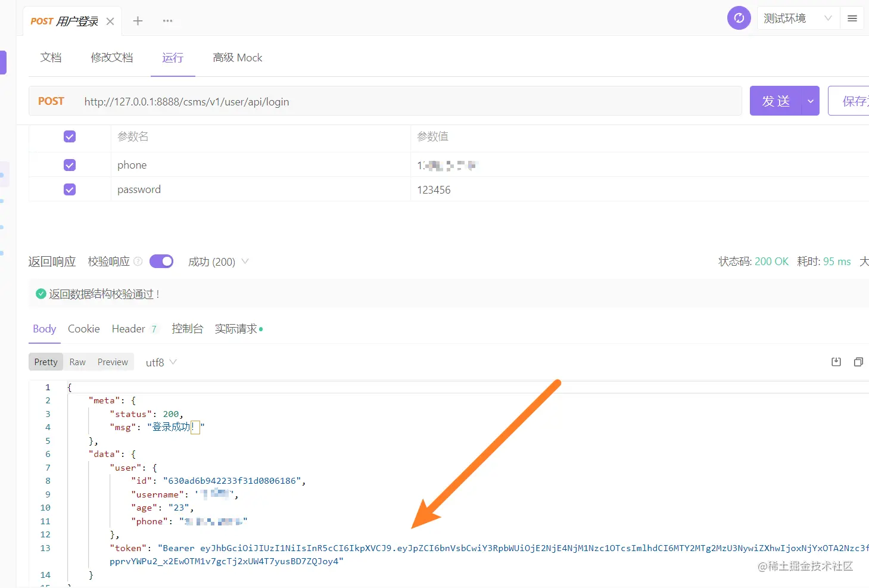Open the utf8 encoding dropdown
Viewport: 869px width, 588px height.
click(161, 362)
